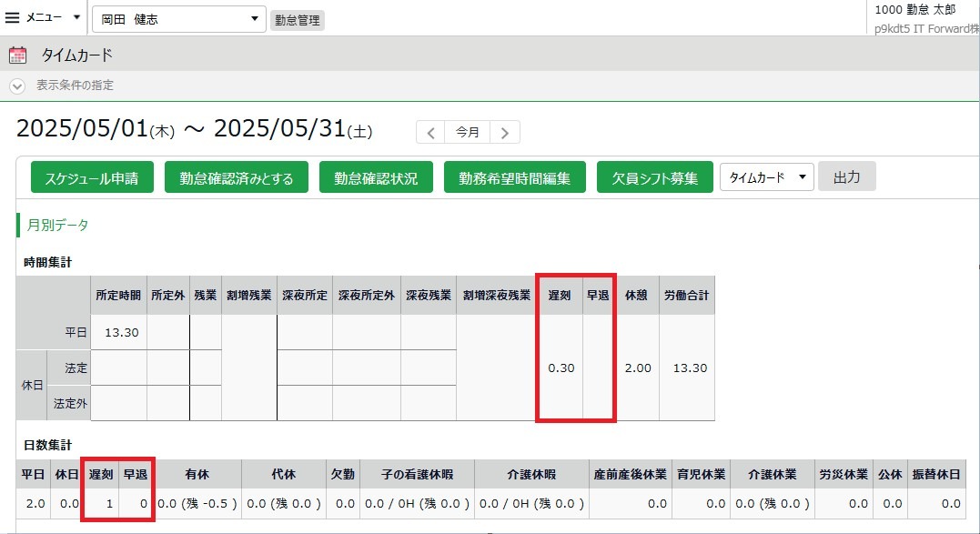This screenshot has height=534, width=980.
Task: Jump to current month with 今月
Action: click(468, 132)
